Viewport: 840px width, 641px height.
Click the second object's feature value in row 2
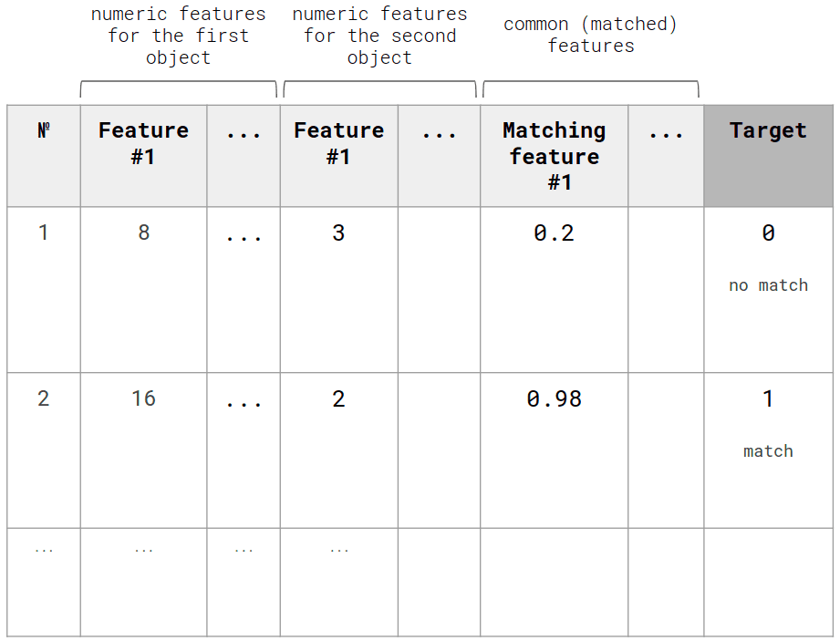coord(338,398)
